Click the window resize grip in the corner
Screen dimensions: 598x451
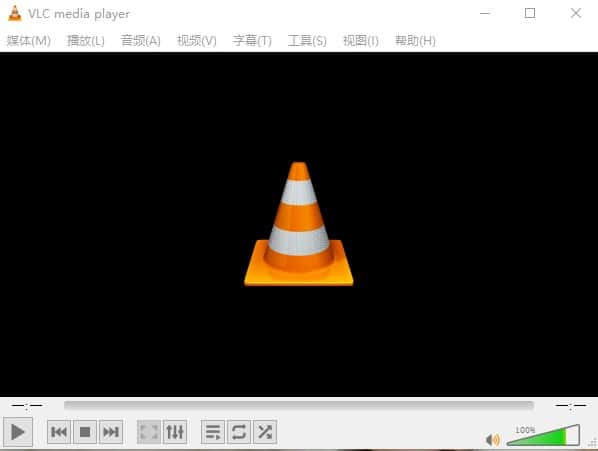pos(592,443)
